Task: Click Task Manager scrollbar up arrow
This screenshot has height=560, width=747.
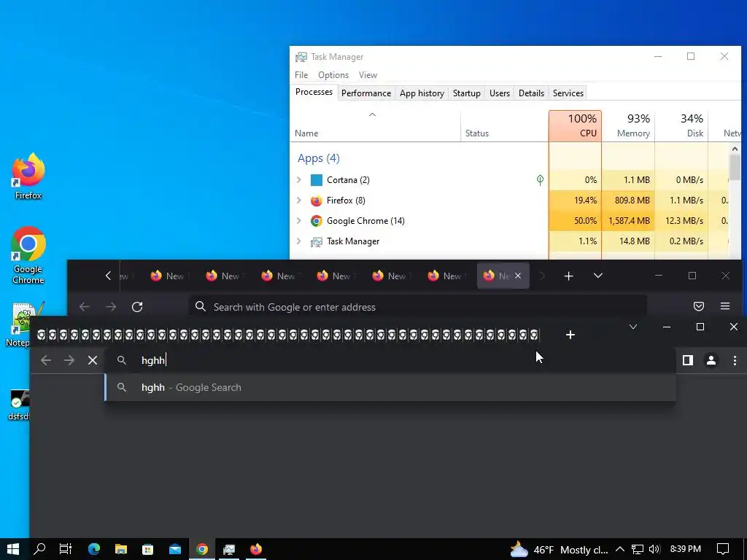Action: [735, 149]
